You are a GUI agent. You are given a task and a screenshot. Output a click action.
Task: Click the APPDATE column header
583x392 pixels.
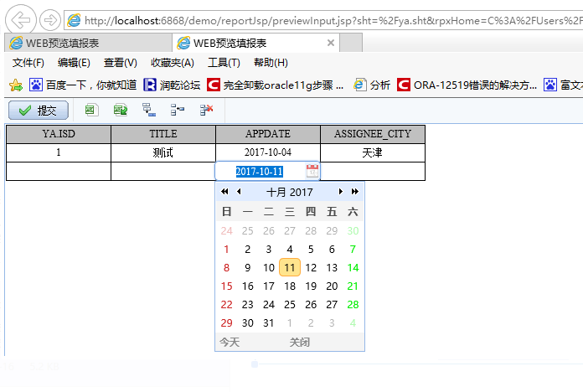click(268, 134)
